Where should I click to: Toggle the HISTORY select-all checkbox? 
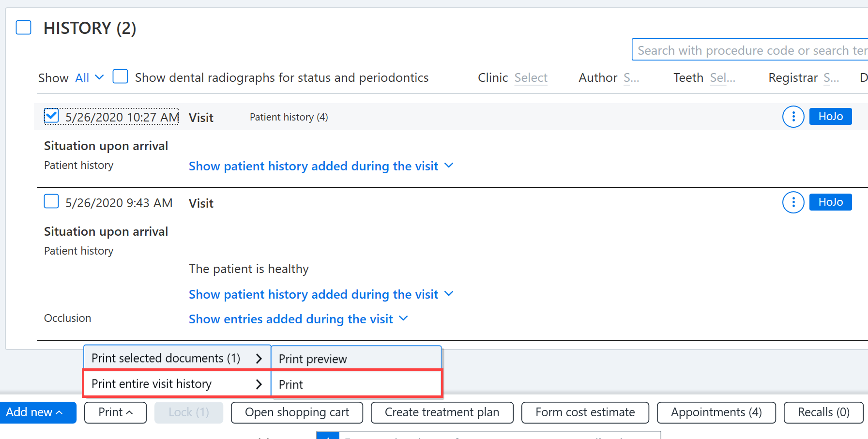click(x=24, y=28)
